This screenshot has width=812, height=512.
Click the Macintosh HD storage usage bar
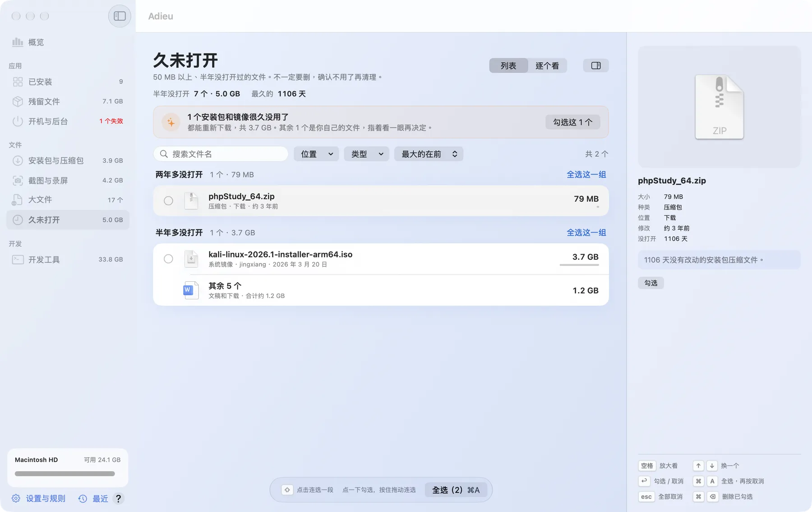pos(65,474)
